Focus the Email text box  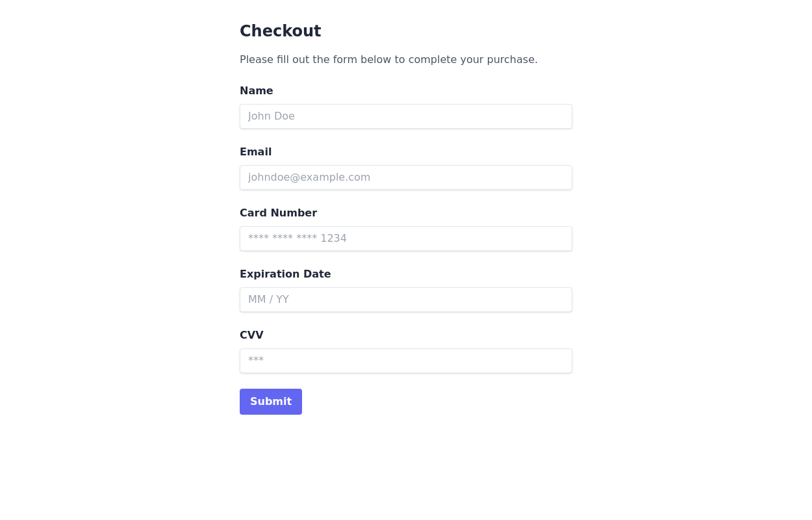[x=405, y=177]
